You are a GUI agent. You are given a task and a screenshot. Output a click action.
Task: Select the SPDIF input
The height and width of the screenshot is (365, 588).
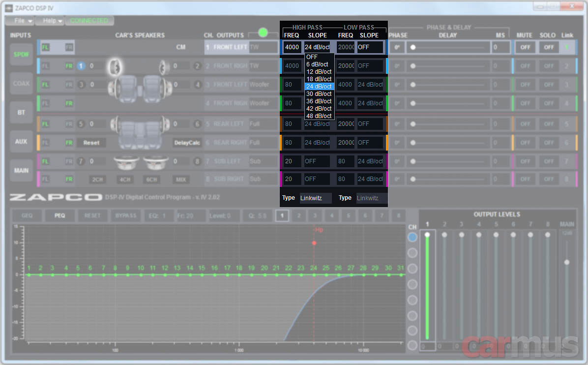21,55
